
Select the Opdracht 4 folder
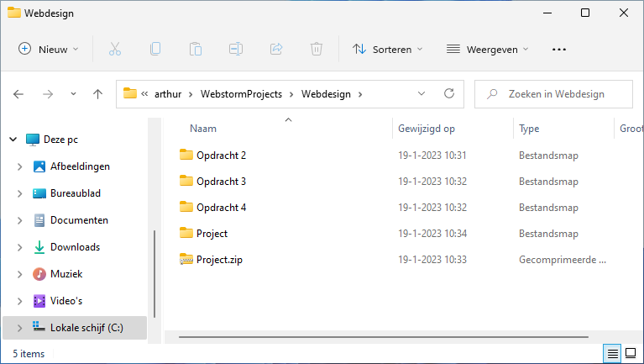[221, 208]
